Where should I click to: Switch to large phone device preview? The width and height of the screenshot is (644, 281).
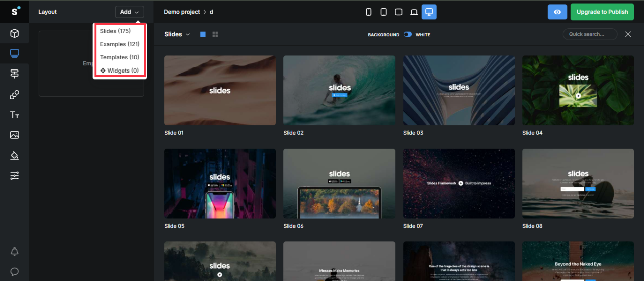[383, 12]
